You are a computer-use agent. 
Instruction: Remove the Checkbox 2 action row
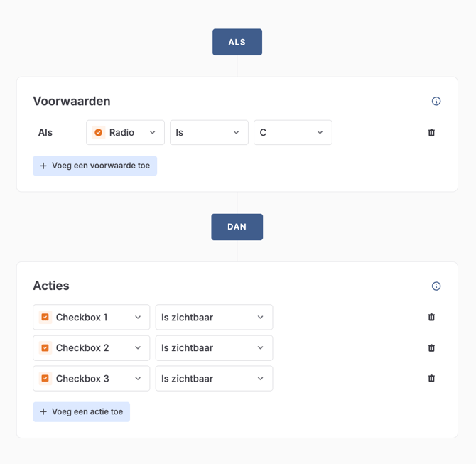click(x=431, y=348)
